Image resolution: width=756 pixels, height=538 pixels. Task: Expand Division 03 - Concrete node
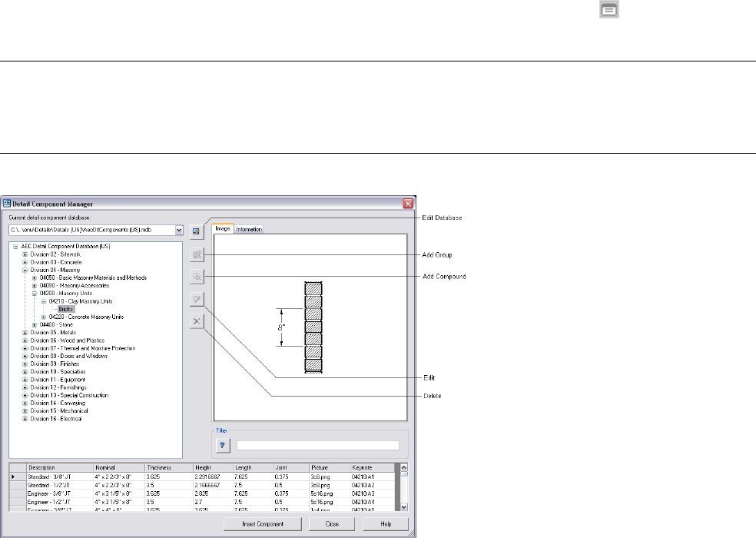click(25, 262)
